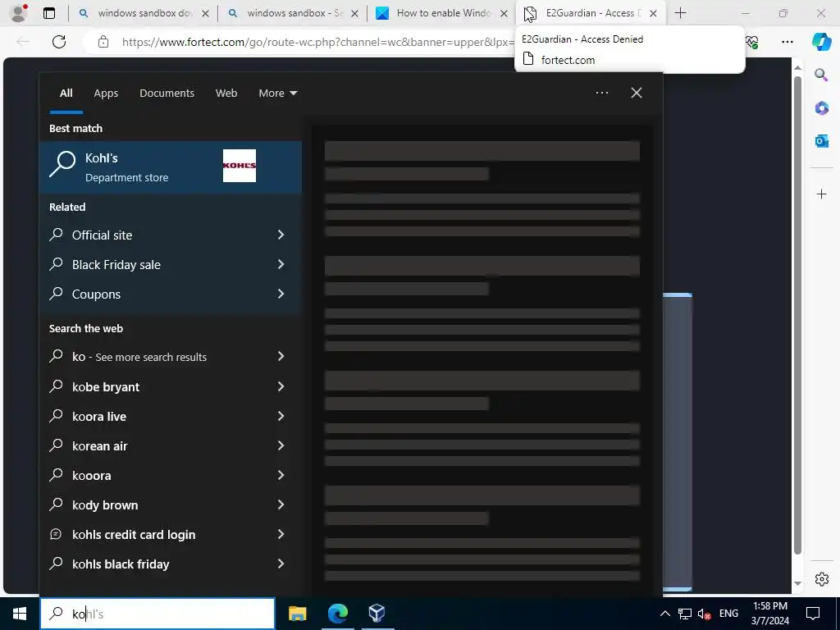Viewport: 840px width, 630px height.
Task: Switch to the All search filter
Action: coord(66,94)
